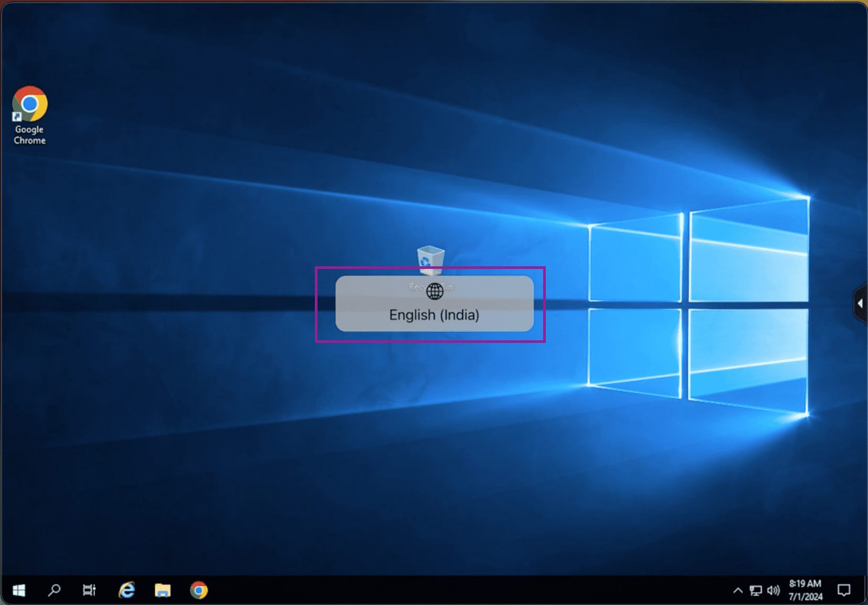Select the Recycle Bin desktop icon
The image size is (868, 605).
point(430,259)
